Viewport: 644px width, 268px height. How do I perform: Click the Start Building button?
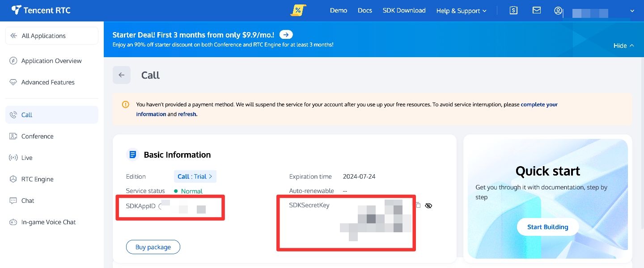(x=547, y=227)
